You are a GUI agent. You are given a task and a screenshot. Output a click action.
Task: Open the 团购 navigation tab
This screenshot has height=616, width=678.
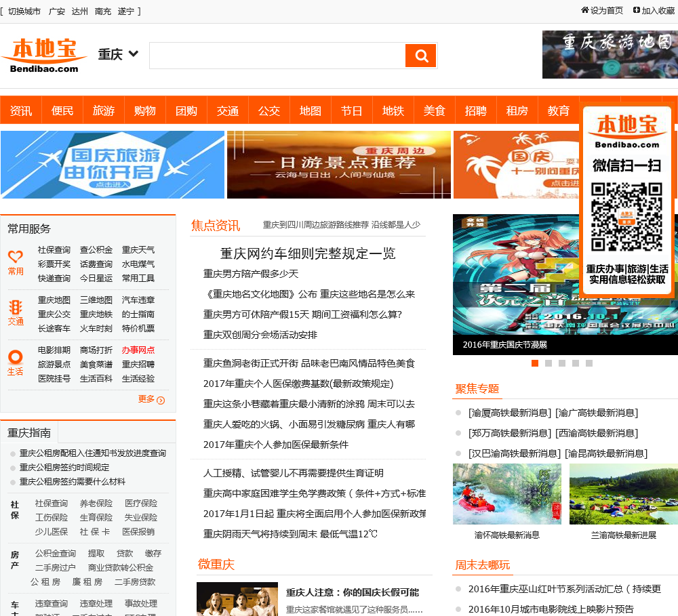[x=186, y=110]
